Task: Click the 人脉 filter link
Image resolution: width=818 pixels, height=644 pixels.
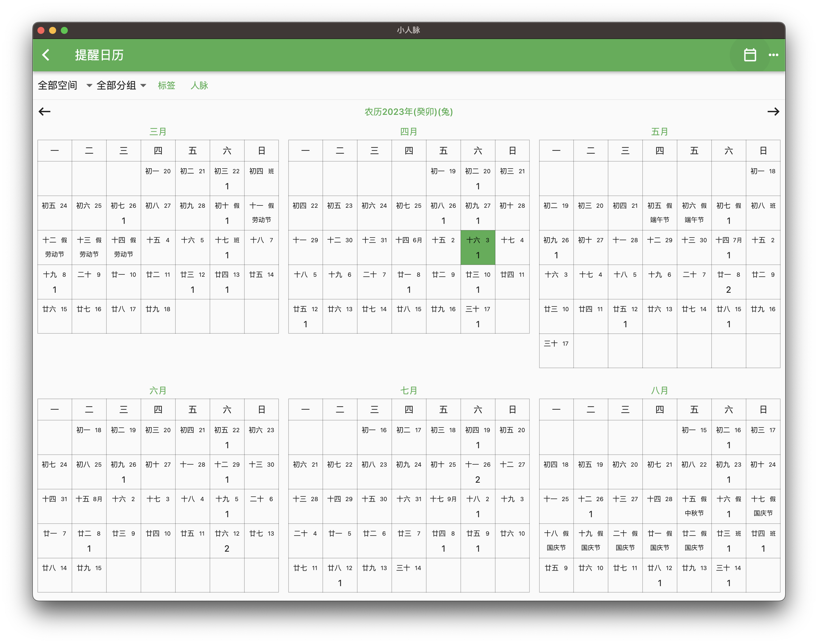Action: [199, 86]
